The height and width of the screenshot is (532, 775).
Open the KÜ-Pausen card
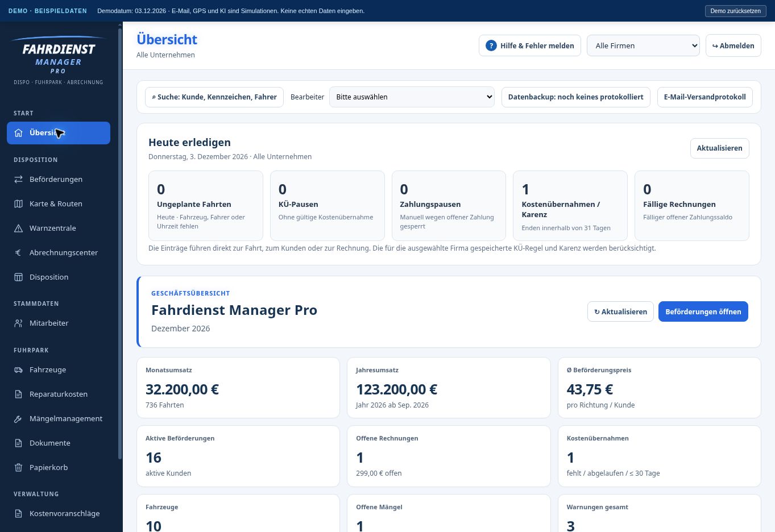[x=327, y=206]
